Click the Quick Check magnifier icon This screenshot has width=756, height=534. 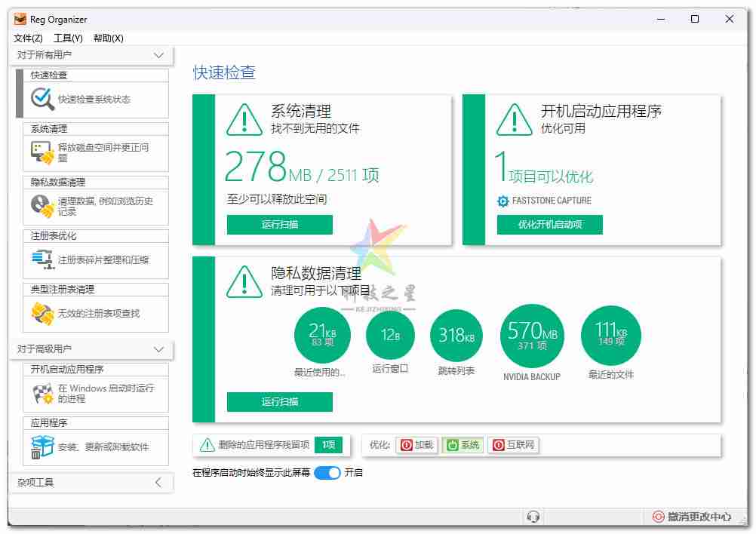pos(42,99)
